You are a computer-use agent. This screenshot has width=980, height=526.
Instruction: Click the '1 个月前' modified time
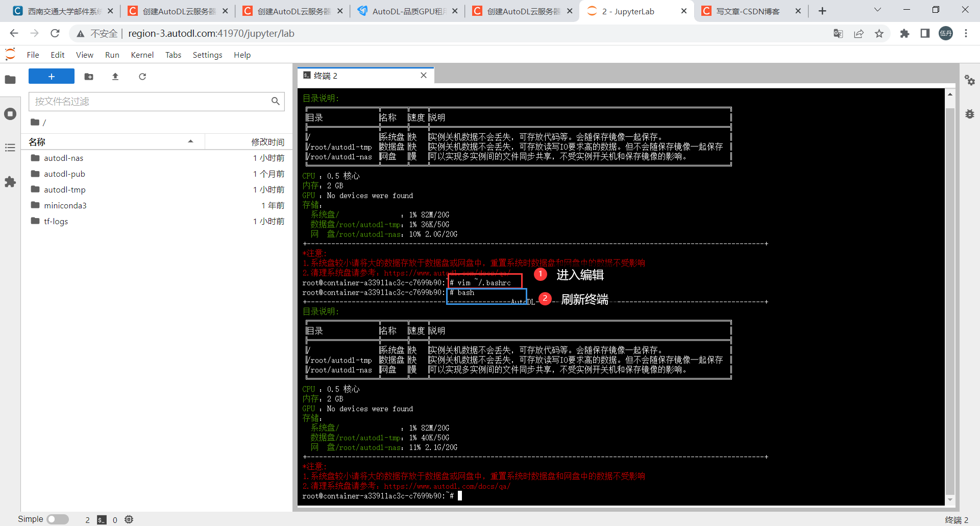point(269,174)
